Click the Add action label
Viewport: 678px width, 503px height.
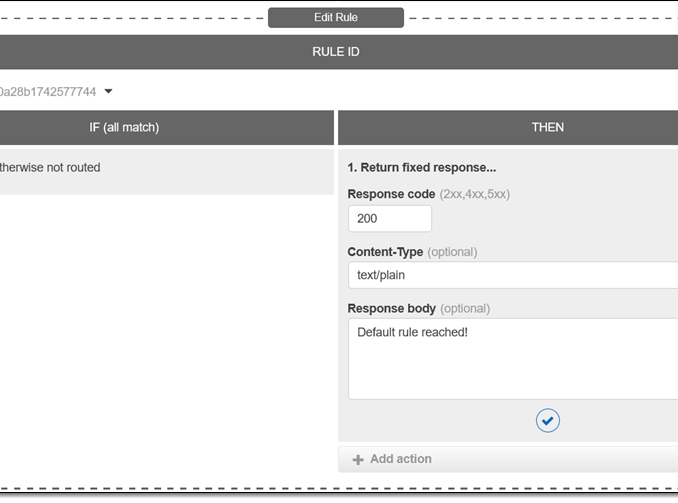pos(400,459)
